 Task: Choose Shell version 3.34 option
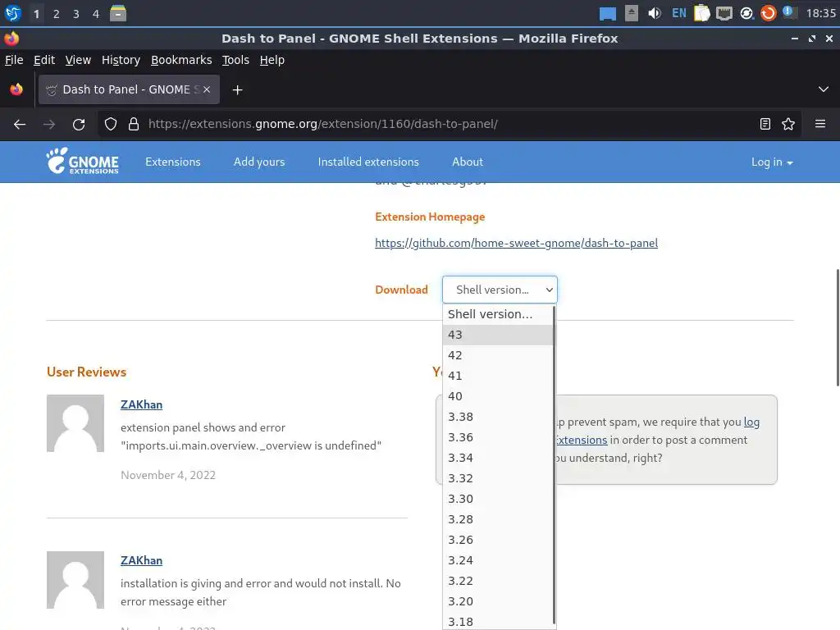[498, 458]
